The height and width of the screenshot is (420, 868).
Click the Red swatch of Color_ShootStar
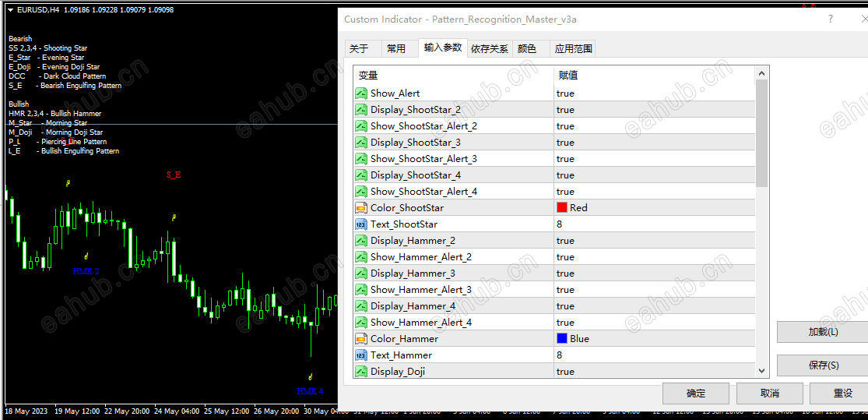tap(562, 208)
